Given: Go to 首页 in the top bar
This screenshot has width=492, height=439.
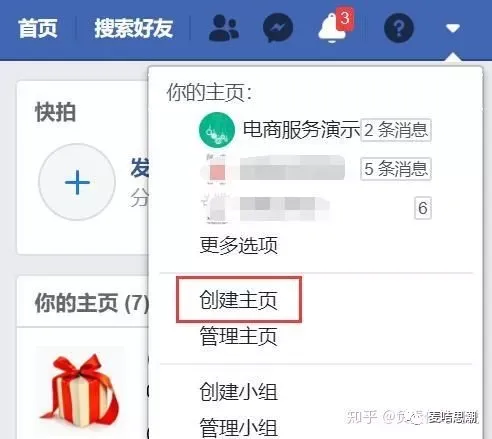Looking at the screenshot, I should (38, 28).
